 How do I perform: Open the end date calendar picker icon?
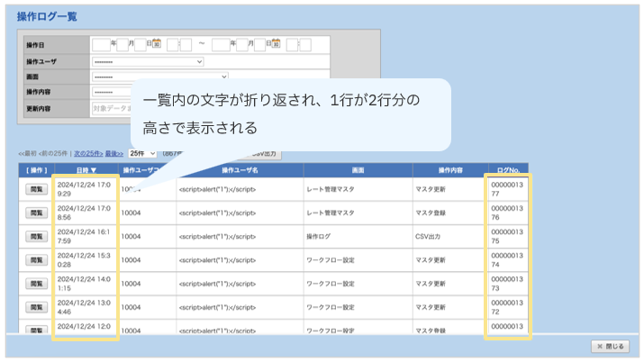[277, 44]
